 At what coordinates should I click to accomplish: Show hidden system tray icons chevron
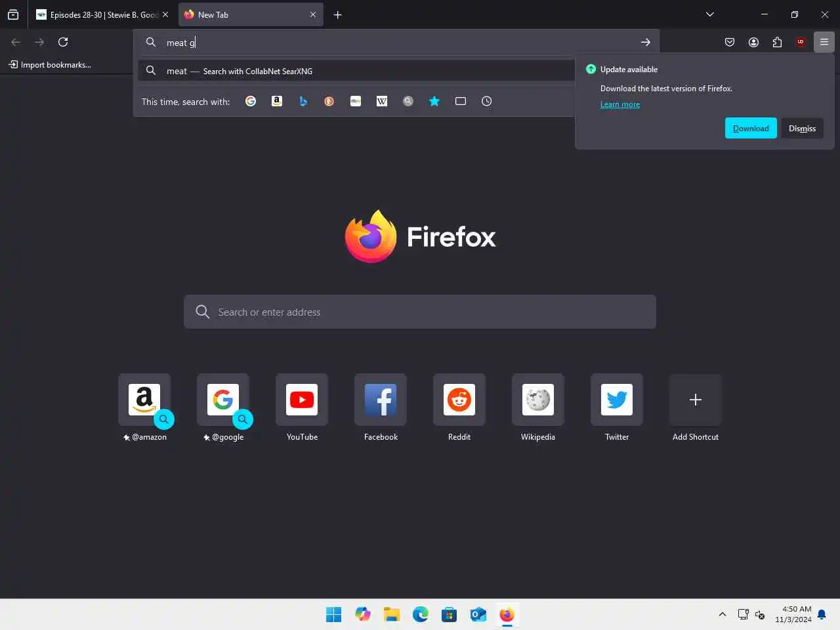(x=723, y=615)
